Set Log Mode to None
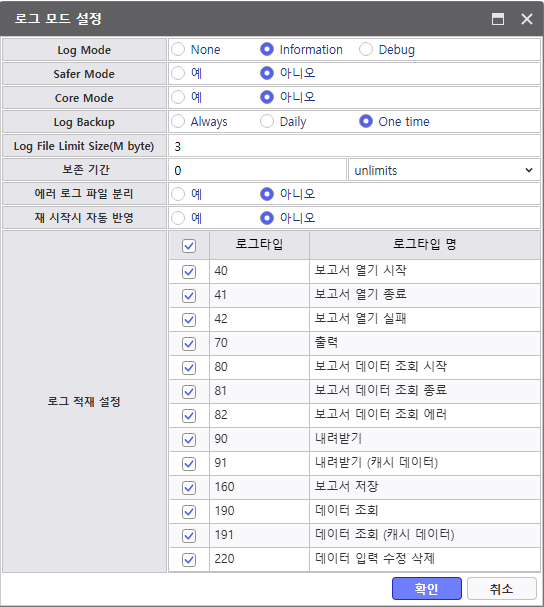544x607 pixels. [x=178, y=50]
